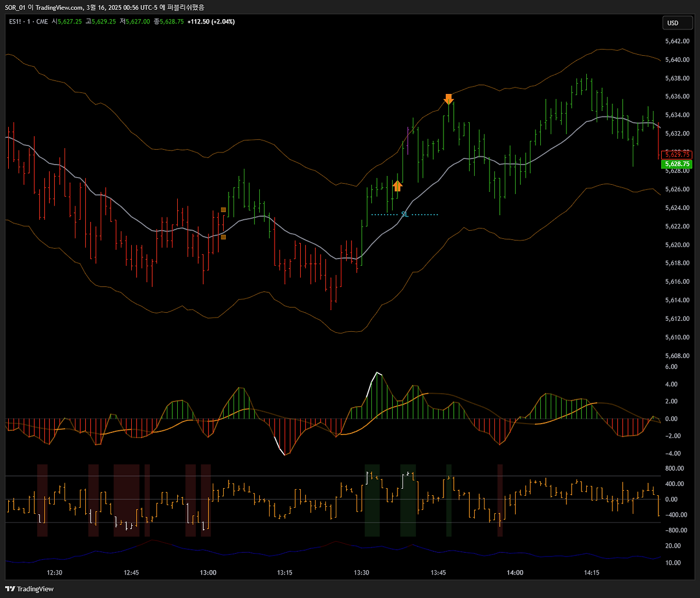The height and width of the screenshot is (598, 700).
Task: Click the 13:15 time axis label
Action: point(284,573)
